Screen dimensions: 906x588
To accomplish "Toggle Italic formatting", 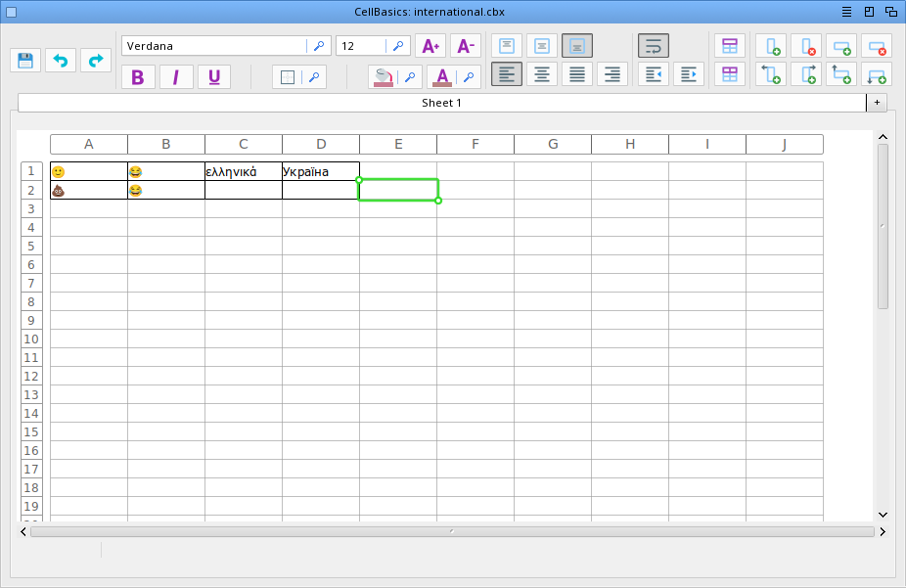I will coord(175,77).
